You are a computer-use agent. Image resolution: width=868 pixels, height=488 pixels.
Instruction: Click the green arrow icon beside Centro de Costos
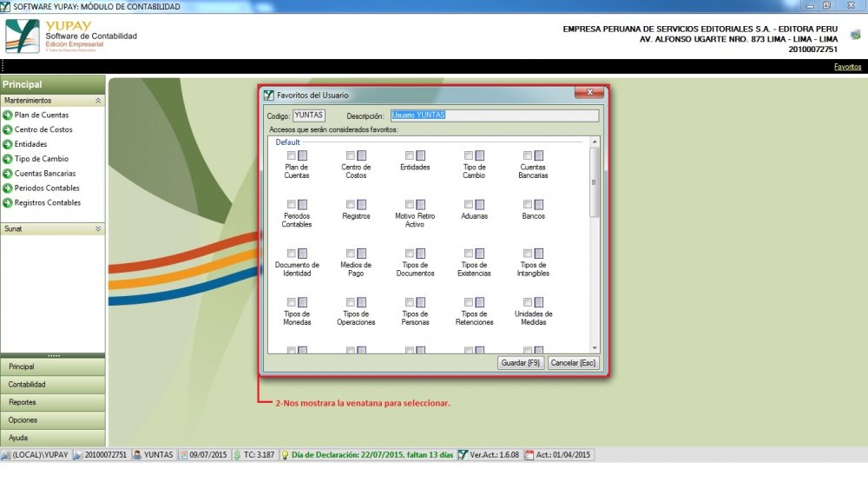pyautogui.click(x=8, y=129)
